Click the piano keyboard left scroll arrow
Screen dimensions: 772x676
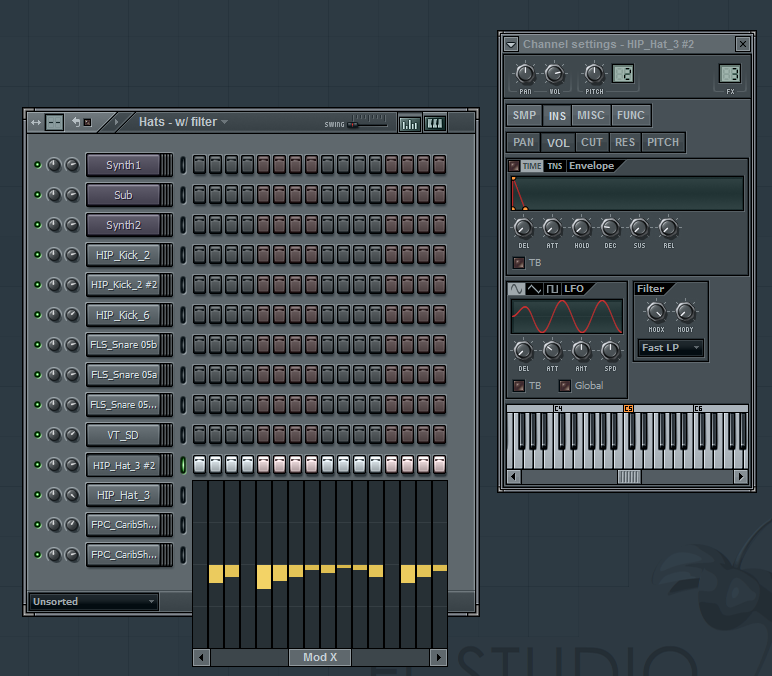[514, 477]
